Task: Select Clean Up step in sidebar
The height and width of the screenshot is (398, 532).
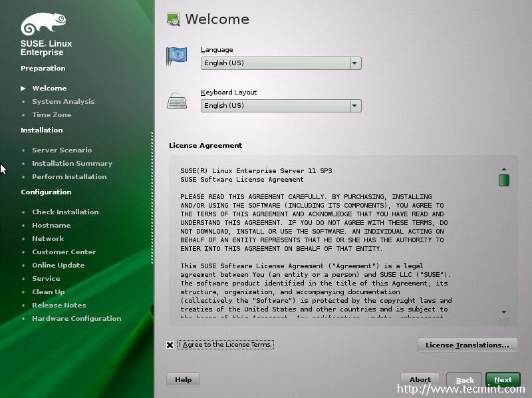Action: [48, 292]
